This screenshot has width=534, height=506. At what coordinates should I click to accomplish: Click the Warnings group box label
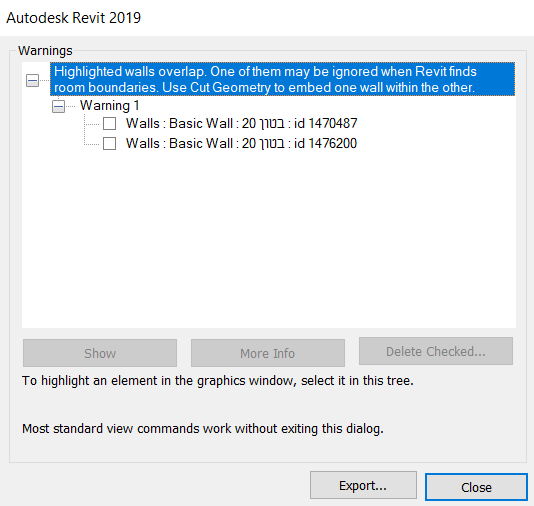tap(45, 51)
